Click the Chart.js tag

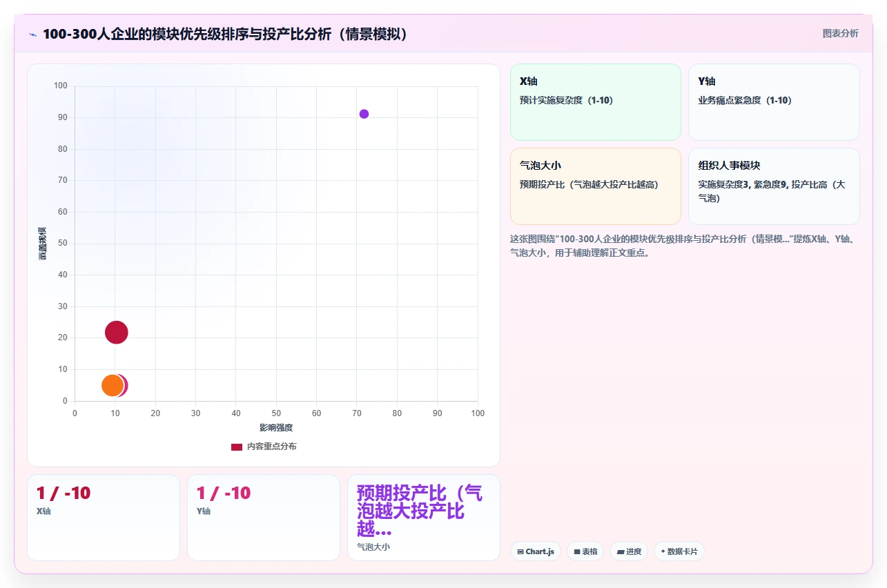coord(536,551)
